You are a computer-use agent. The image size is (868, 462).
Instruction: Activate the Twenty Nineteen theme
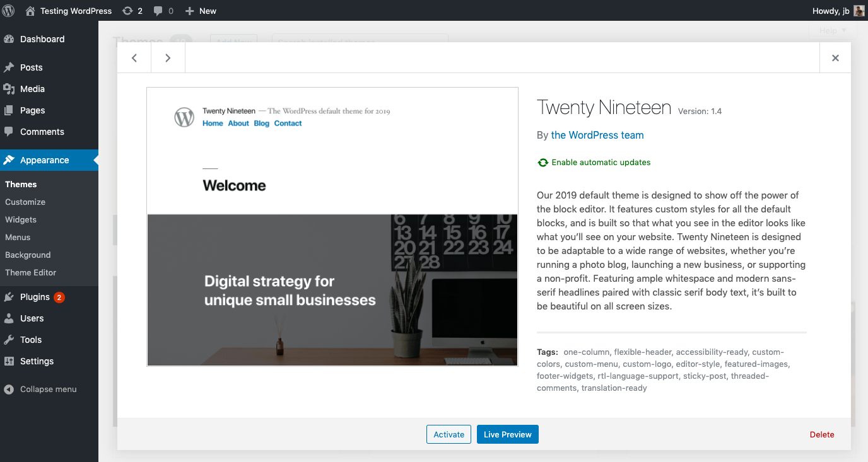tap(449, 434)
